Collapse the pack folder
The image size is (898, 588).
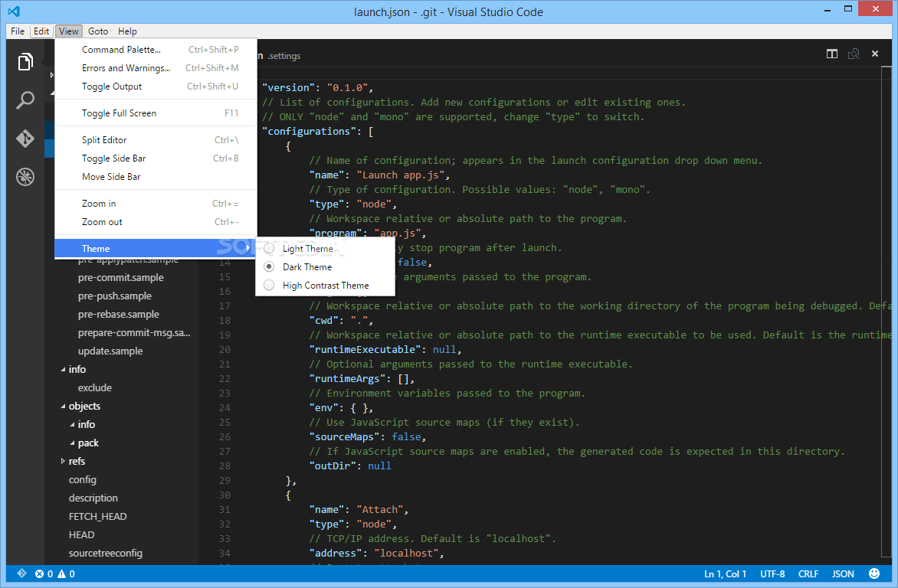72,443
